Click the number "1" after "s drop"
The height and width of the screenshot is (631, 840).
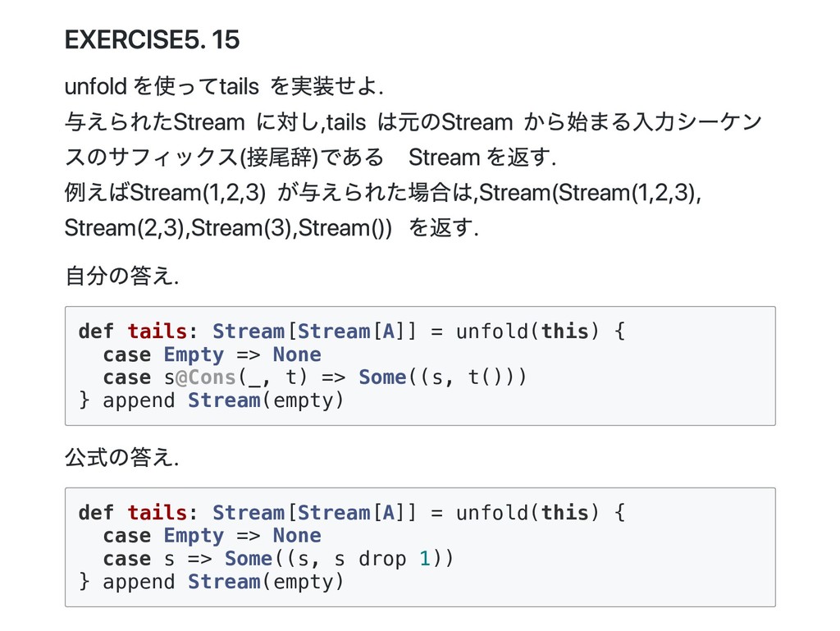pos(424,559)
